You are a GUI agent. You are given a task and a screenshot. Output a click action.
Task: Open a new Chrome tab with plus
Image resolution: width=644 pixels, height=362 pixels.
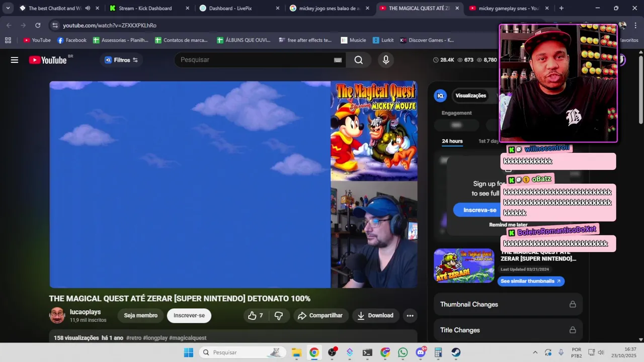561,8
